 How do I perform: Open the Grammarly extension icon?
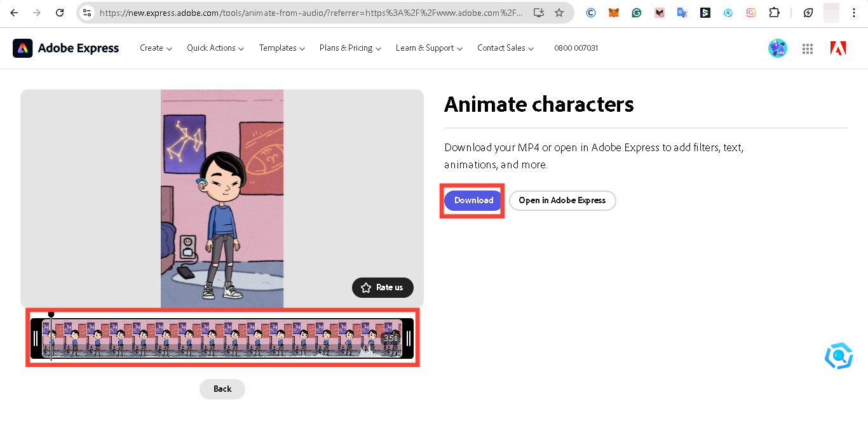[637, 13]
